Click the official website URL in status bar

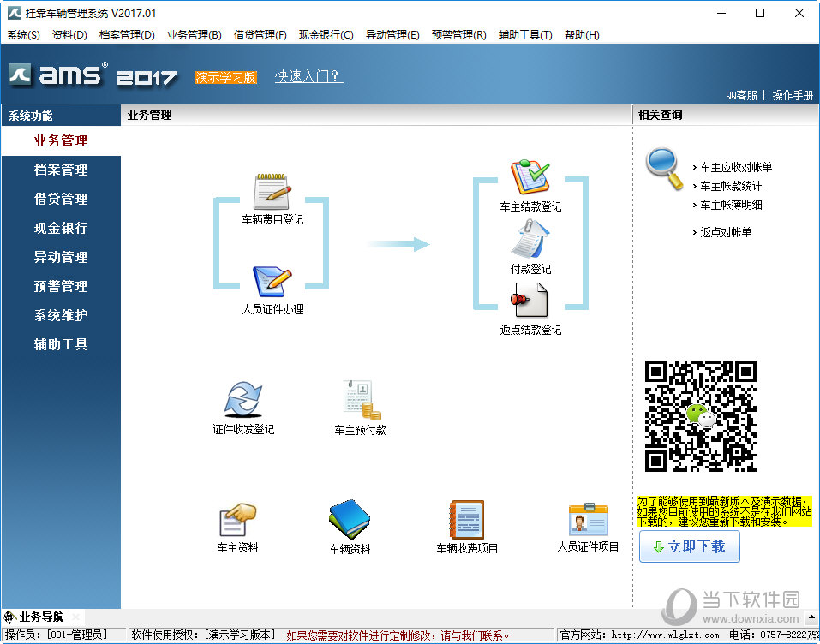665,635
